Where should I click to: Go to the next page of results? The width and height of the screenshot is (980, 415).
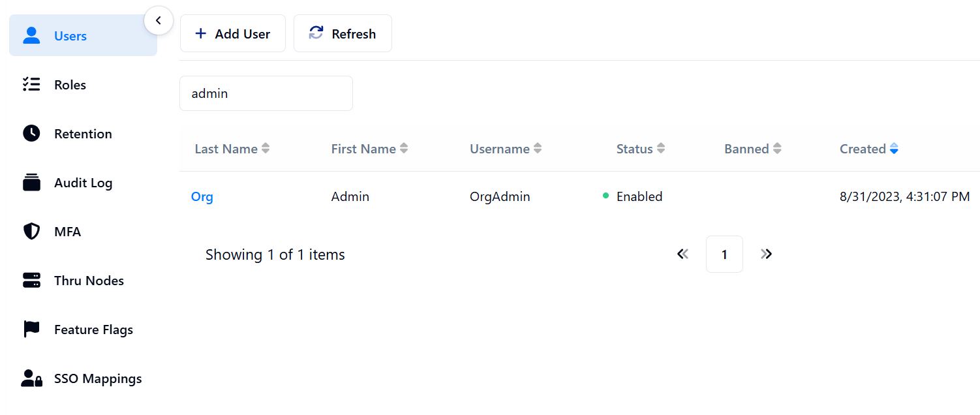pos(767,254)
